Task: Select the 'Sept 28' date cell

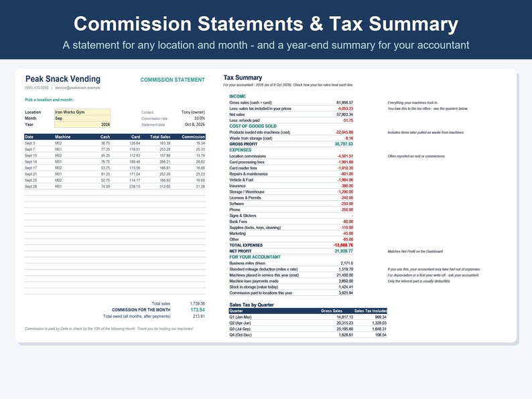Action: pos(31,187)
